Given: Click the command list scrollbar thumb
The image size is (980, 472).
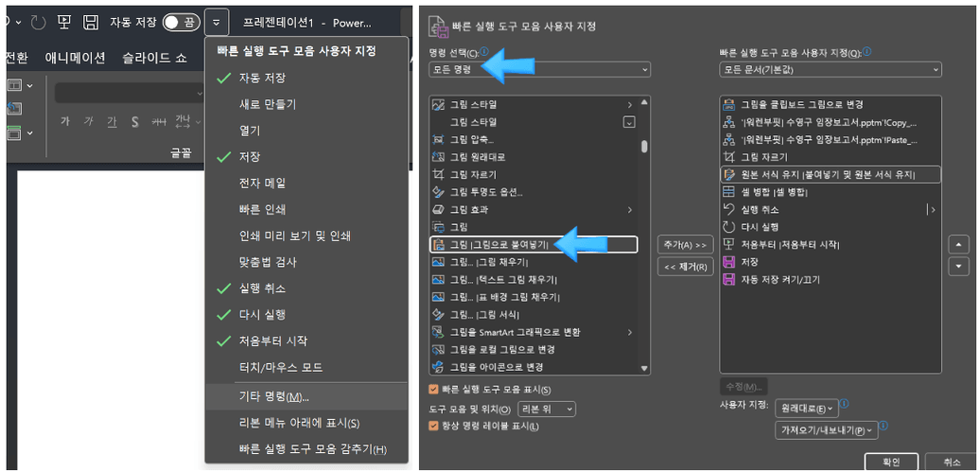Looking at the screenshot, I should click(644, 147).
